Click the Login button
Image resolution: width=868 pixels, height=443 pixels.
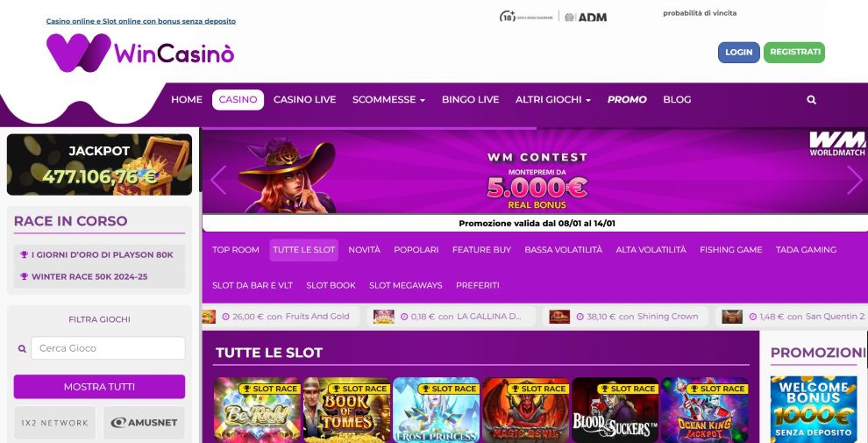tap(738, 52)
